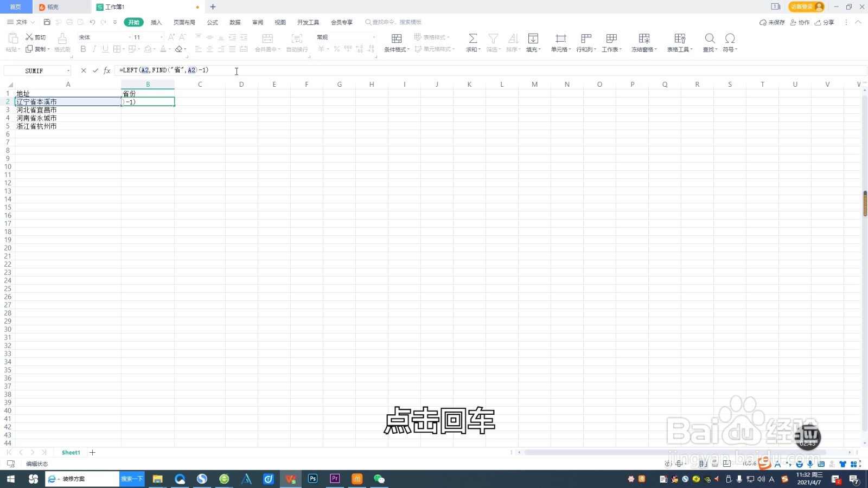Open Photoshop from the taskbar
This screenshot has width=868, height=488.
click(x=312, y=479)
